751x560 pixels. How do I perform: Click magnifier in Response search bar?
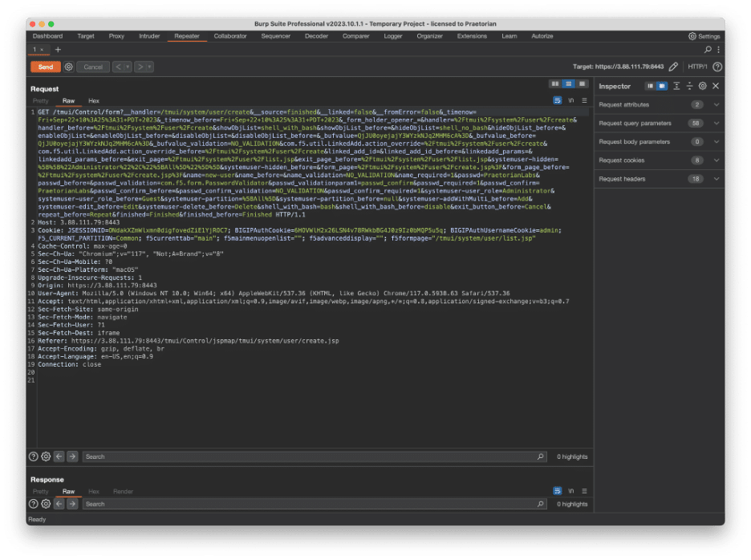pyautogui.click(x=540, y=505)
